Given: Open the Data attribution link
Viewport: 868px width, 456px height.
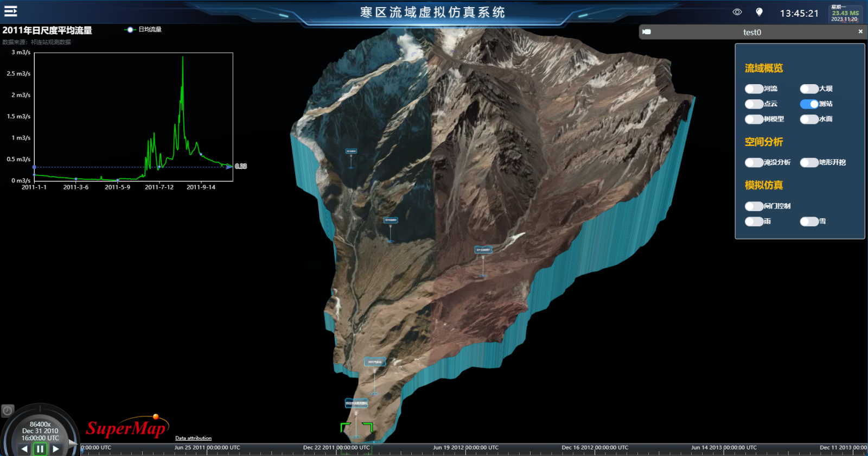Looking at the screenshot, I should tap(193, 438).
